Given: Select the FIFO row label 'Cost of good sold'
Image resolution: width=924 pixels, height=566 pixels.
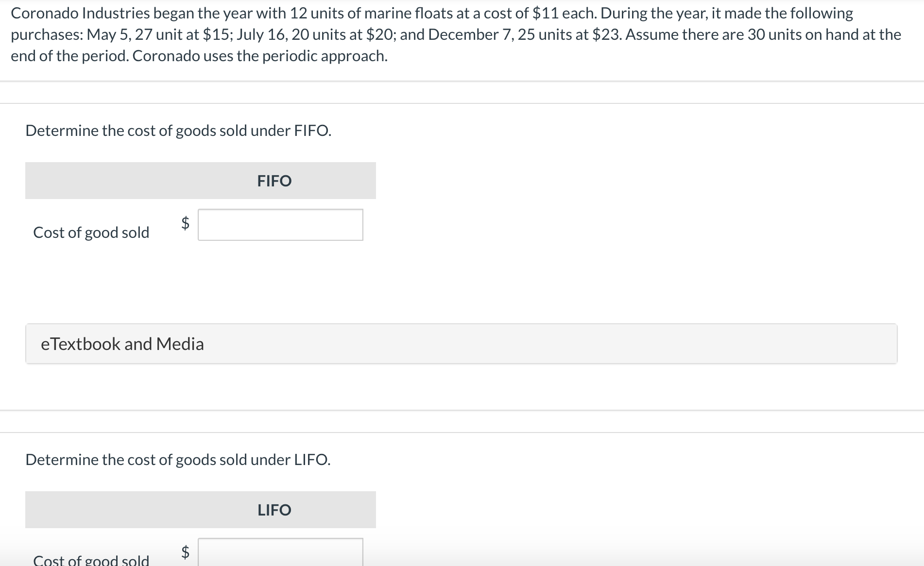Looking at the screenshot, I should pos(91,233).
